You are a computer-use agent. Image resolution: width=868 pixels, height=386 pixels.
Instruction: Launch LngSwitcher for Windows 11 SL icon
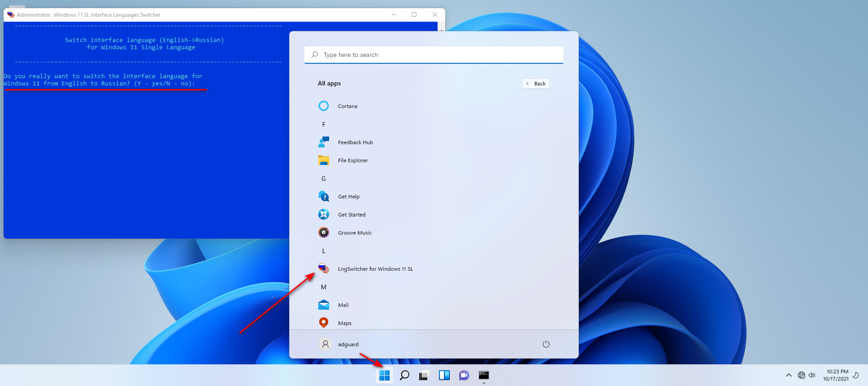pyautogui.click(x=324, y=268)
